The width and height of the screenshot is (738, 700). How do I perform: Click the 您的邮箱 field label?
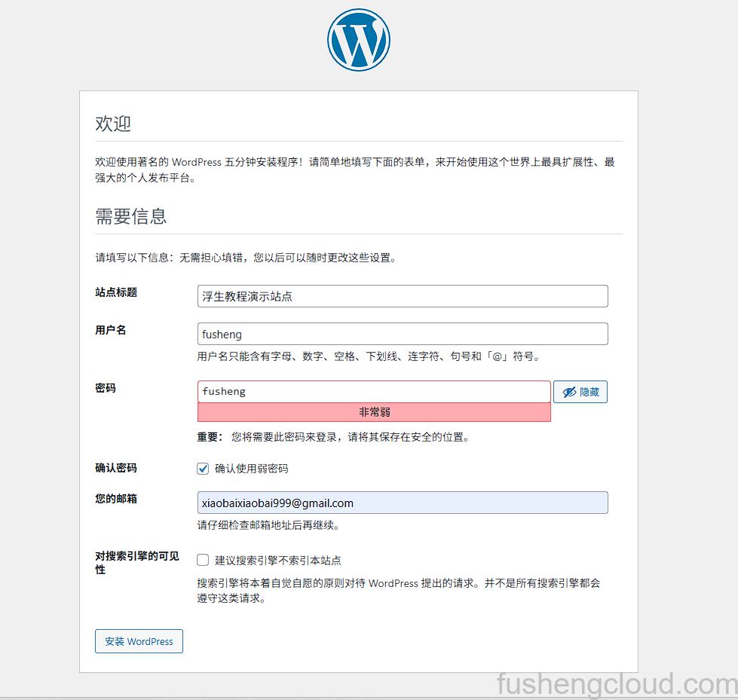(116, 499)
